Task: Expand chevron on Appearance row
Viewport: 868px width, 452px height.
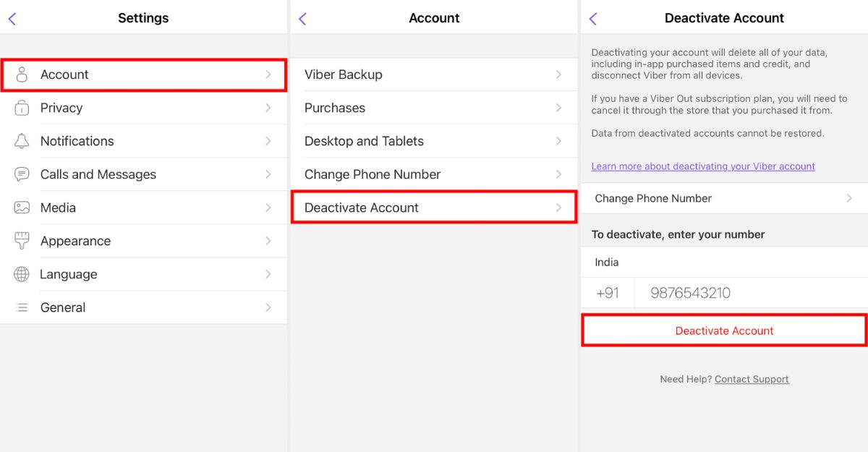Action: tap(268, 241)
